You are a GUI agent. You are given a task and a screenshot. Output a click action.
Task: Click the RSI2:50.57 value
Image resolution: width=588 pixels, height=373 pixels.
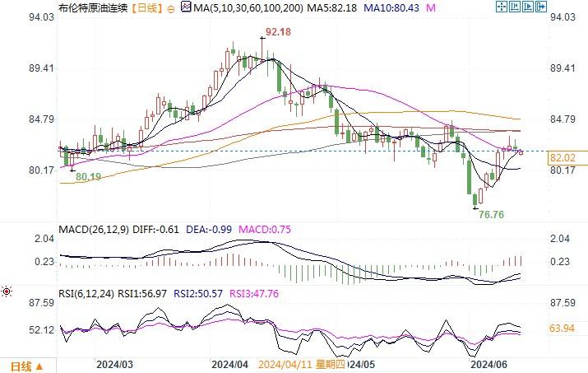click(198, 294)
